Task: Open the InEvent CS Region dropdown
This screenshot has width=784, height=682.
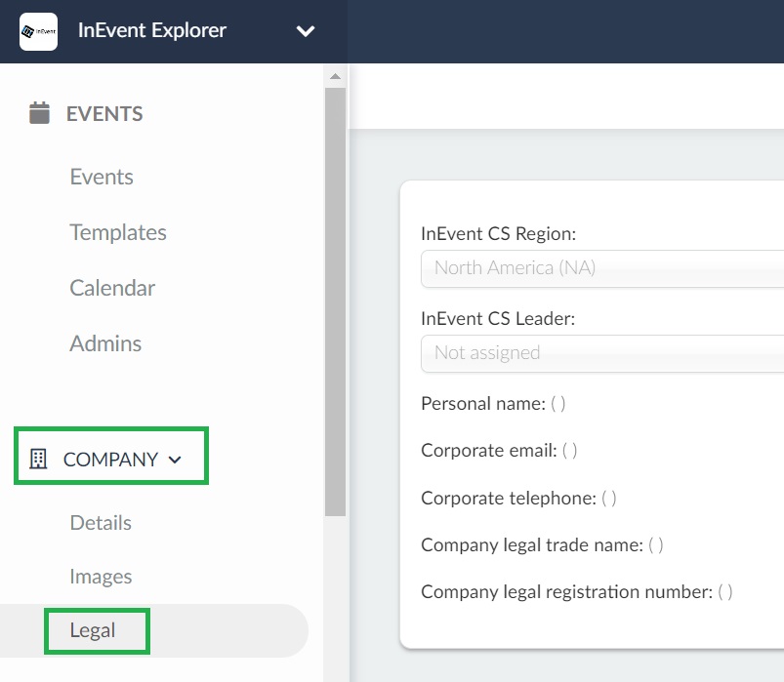Action: coord(602,269)
